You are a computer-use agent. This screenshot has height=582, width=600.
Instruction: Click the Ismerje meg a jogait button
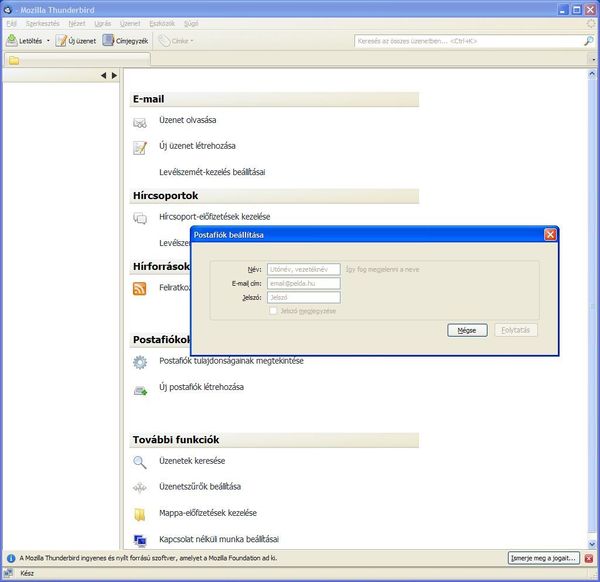point(542,558)
